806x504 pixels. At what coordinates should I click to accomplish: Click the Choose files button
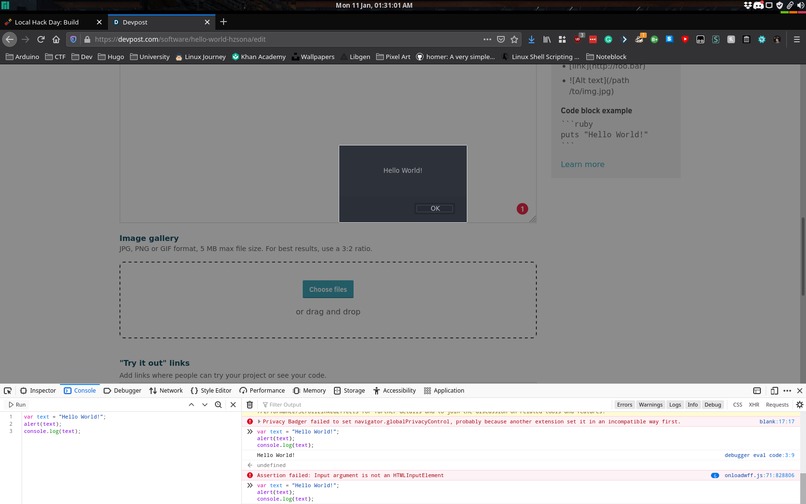coord(328,289)
